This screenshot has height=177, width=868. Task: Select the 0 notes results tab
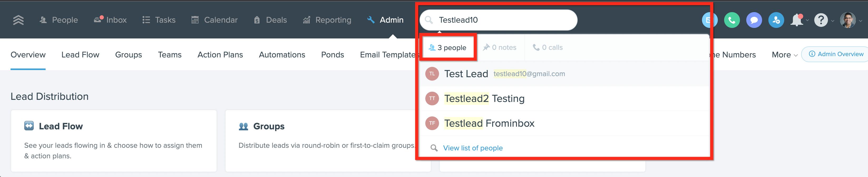tap(499, 47)
